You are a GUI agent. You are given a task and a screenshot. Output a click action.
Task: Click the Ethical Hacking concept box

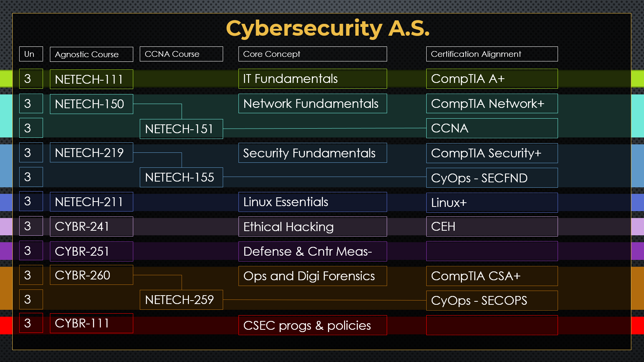tap(312, 226)
